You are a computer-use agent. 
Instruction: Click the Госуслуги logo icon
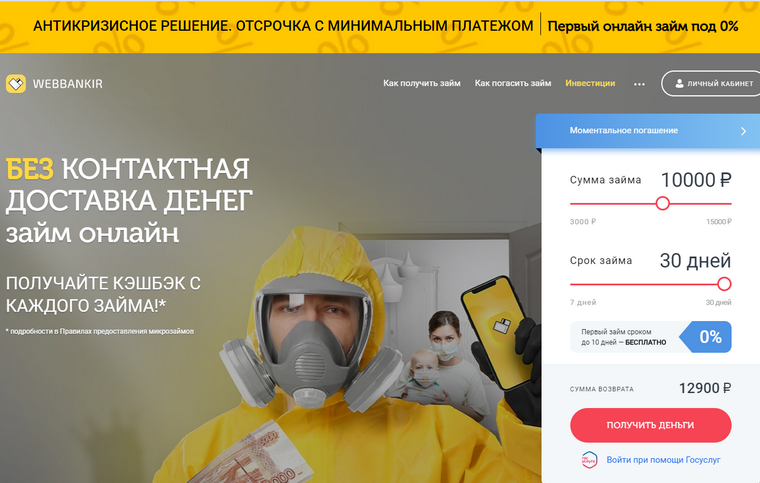[x=589, y=460]
